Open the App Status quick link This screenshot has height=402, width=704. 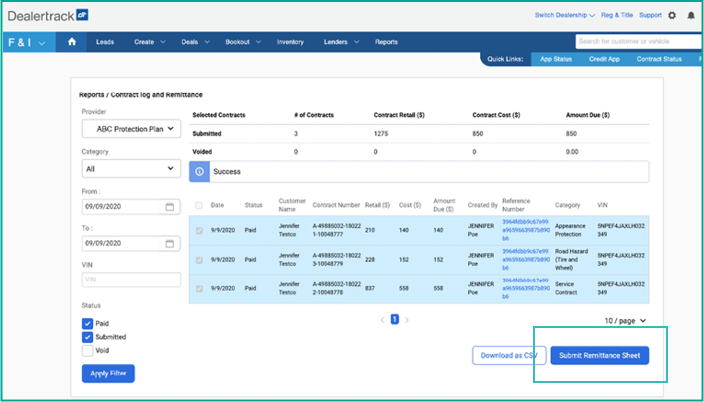coord(556,59)
